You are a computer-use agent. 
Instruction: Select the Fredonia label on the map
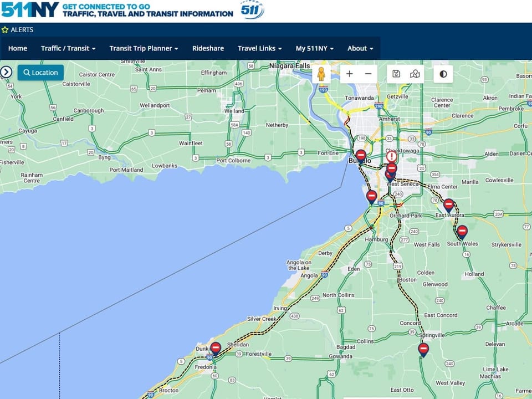pyautogui.click(x=206, y=367)
